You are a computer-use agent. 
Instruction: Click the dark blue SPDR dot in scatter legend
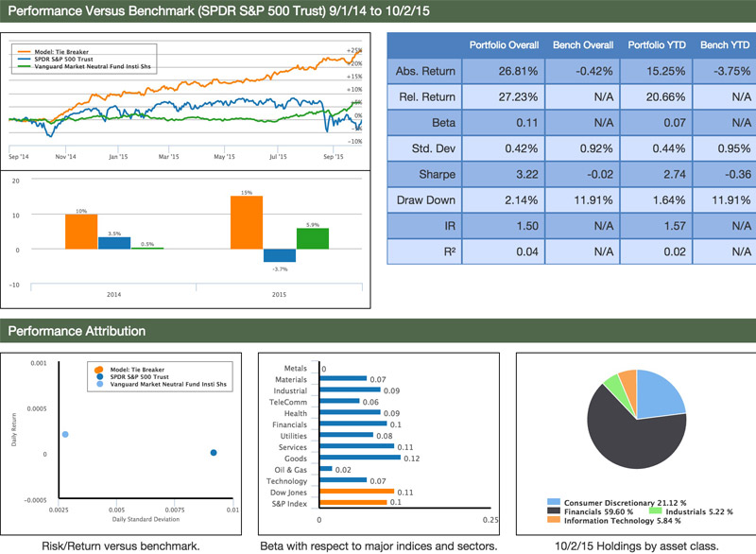click(99, 375)
